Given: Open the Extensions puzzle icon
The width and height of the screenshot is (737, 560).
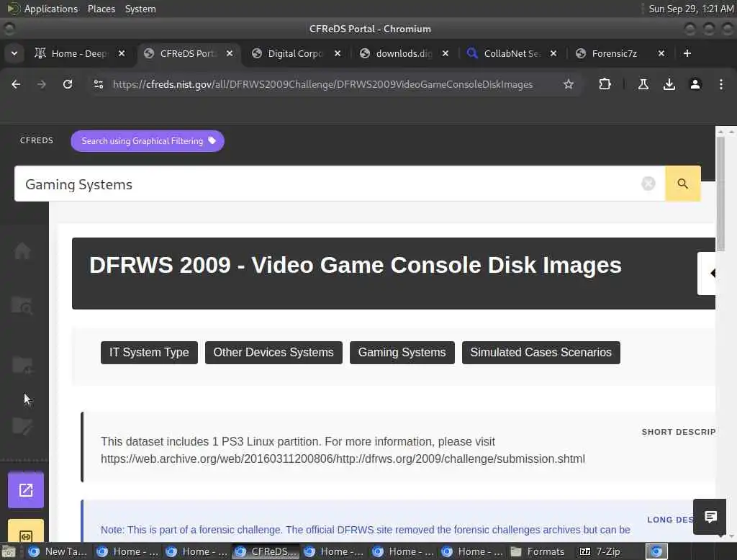Looking at the screenshot, I should [605, 84].
